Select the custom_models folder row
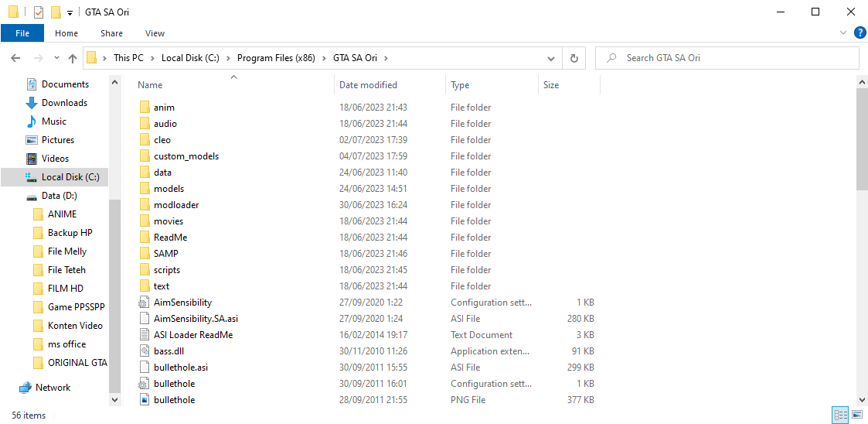Screen dimensions: 868x424 click(368, 156)
